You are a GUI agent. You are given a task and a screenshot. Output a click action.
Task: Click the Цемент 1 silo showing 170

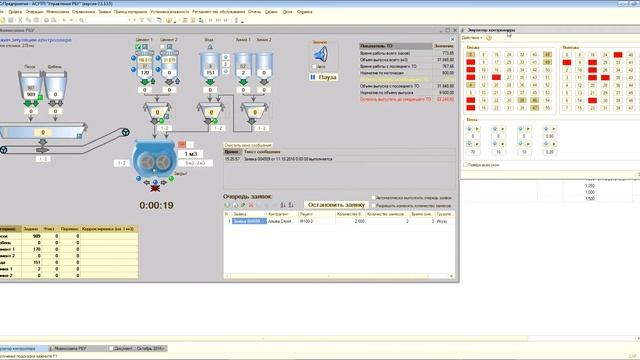point(145,65)
